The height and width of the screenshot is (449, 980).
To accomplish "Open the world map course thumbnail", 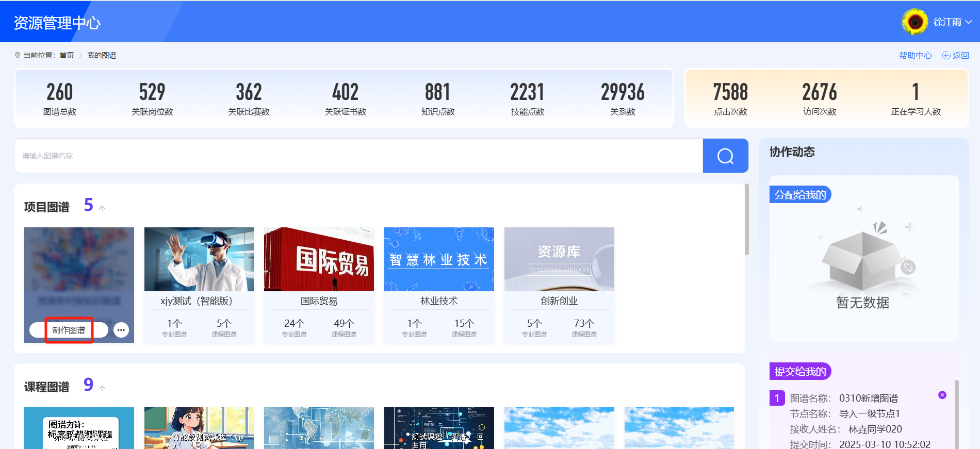I will [319, 428].
